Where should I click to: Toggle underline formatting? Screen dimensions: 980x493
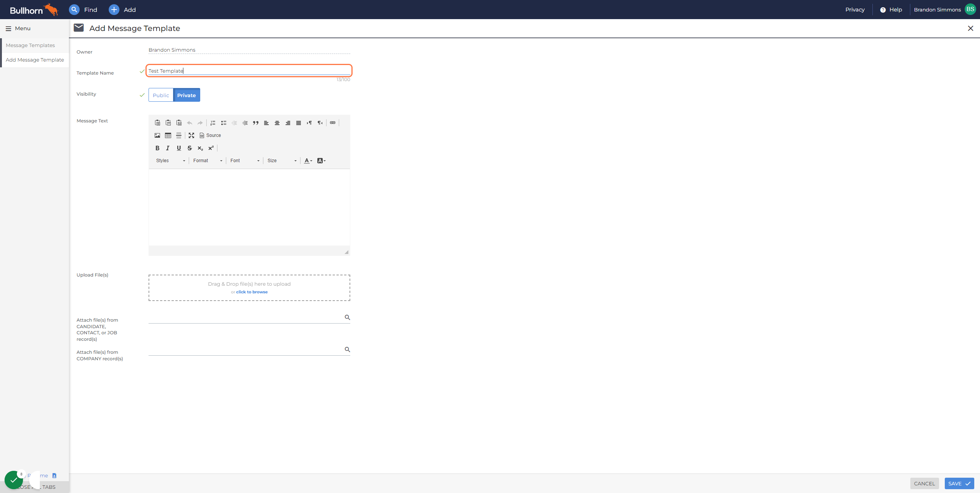pos(179,148)
